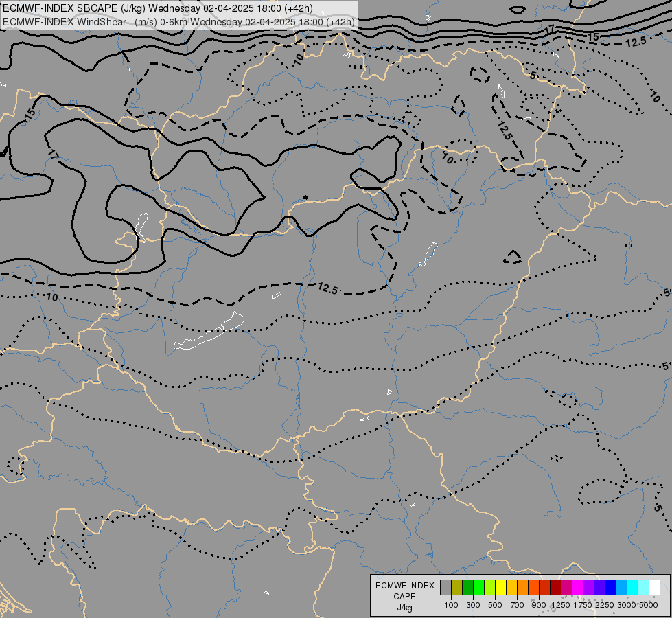
Task: Click the 17 label on the top-right contour
Action: [x=549, y=29]
